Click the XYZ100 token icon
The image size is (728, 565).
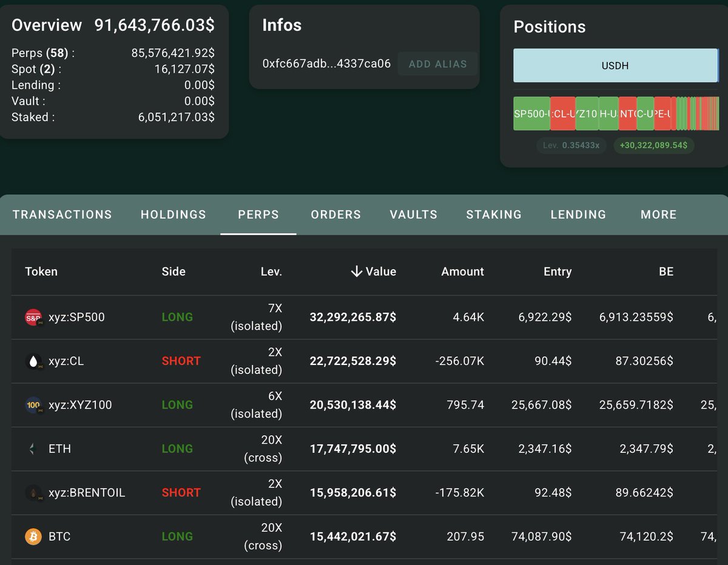(x=33, y=405)
